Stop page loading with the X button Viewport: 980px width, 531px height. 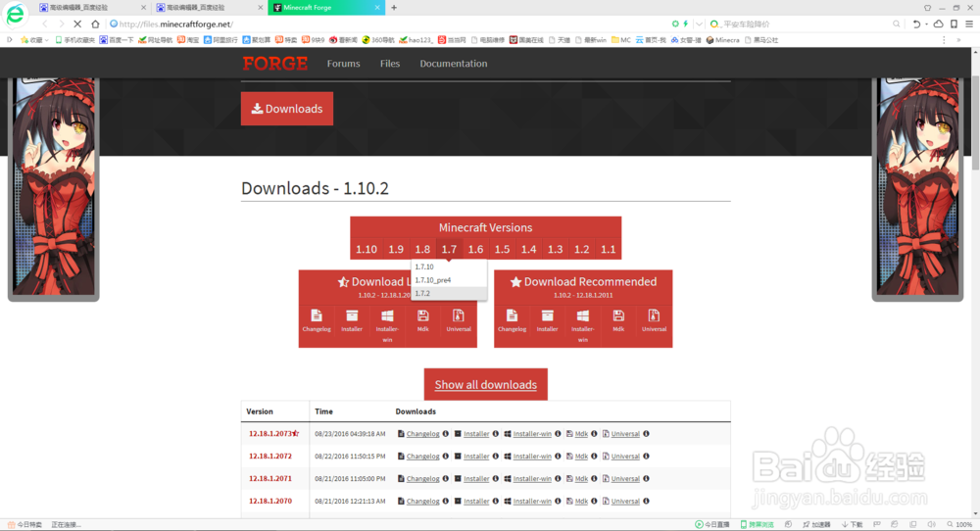pyautogui.click(x=77, y=24)
